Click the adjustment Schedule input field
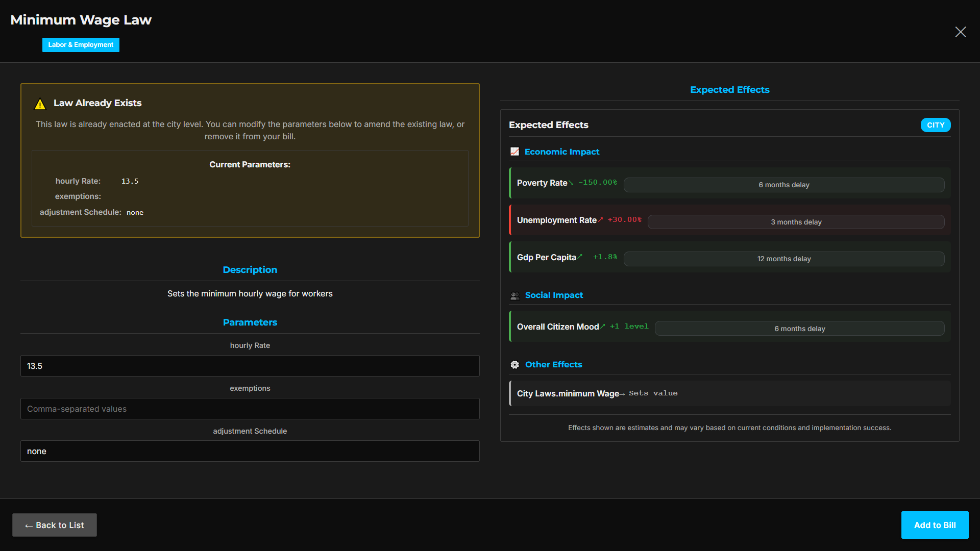Viewport: 980px width, 551px height. (250, 451)
